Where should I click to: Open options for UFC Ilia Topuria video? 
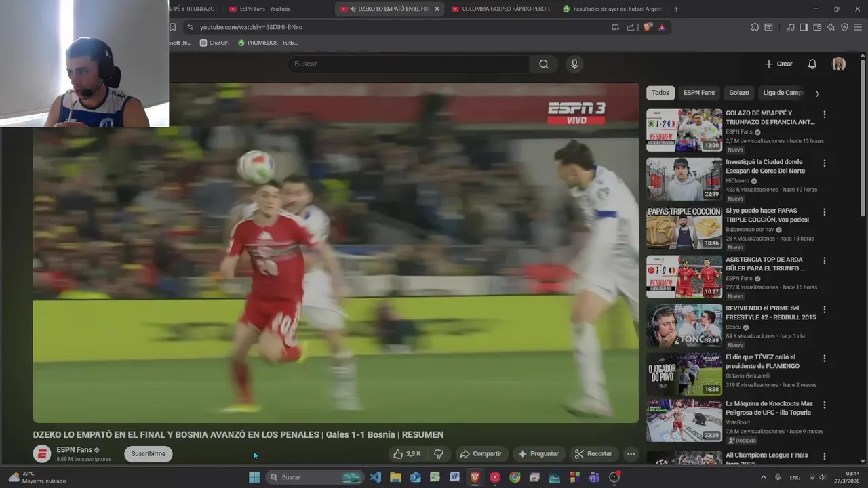825,405
